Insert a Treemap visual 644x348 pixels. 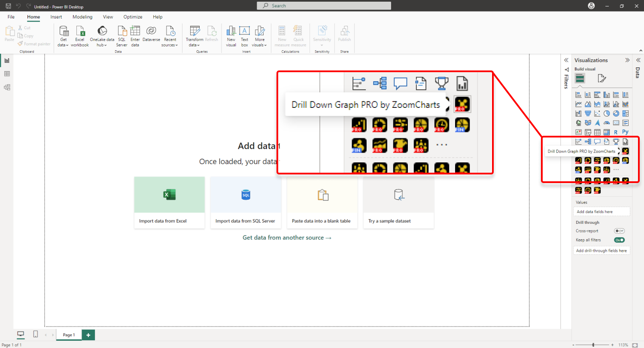(x=626, y=113)
